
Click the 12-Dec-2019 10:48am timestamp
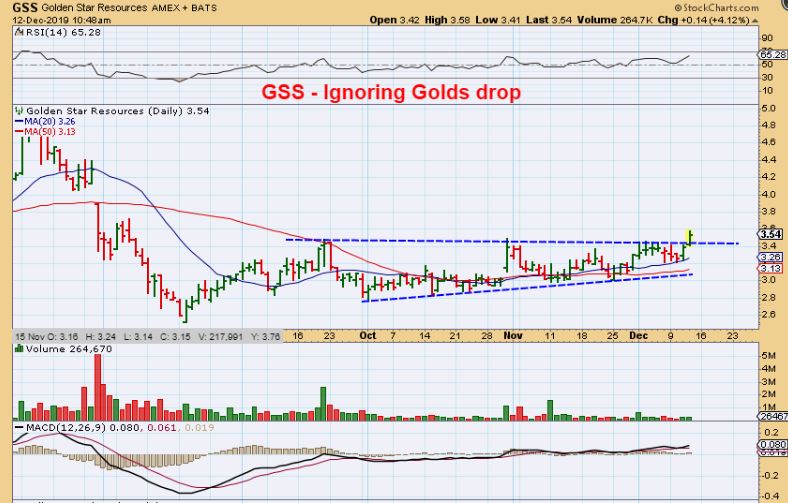pyautogui.click(x=62, y=21)
